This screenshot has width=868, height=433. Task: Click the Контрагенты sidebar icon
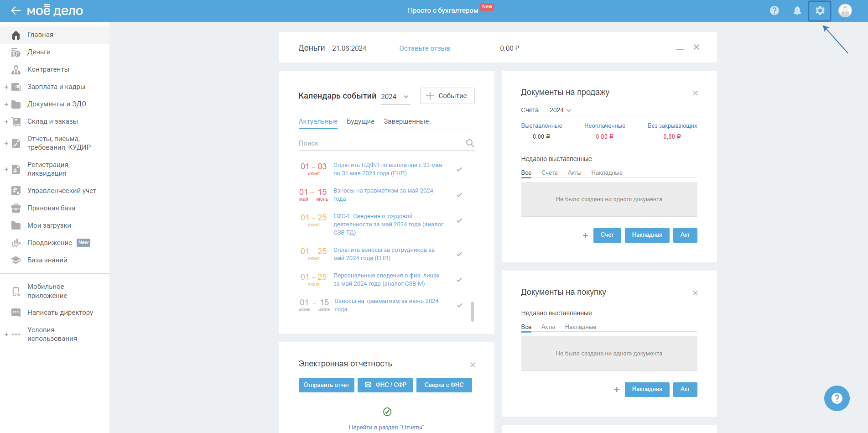click(x=16, y=70)
